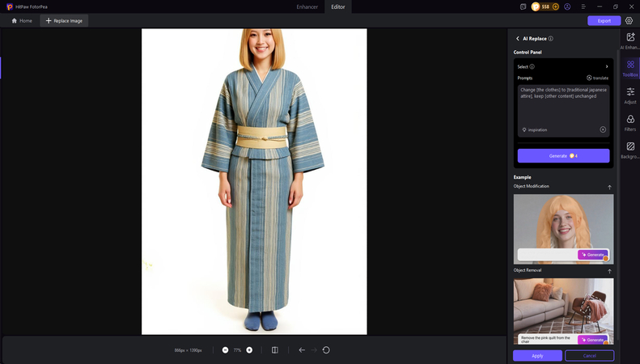Click the compare before/after view icon

click(275, 350)
